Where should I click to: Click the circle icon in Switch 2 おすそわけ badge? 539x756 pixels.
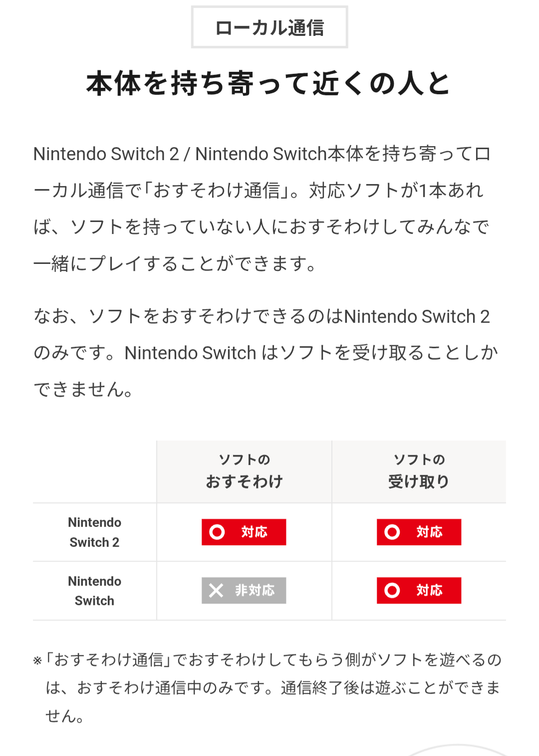217,532
